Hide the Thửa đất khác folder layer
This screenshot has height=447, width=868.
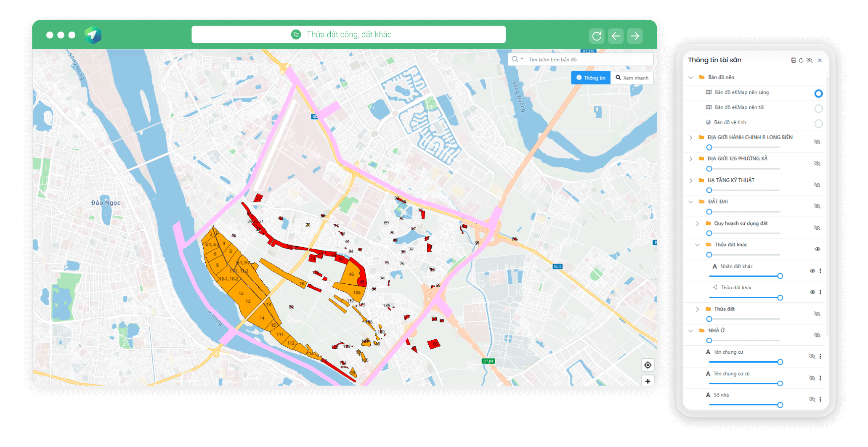point(817,249)
